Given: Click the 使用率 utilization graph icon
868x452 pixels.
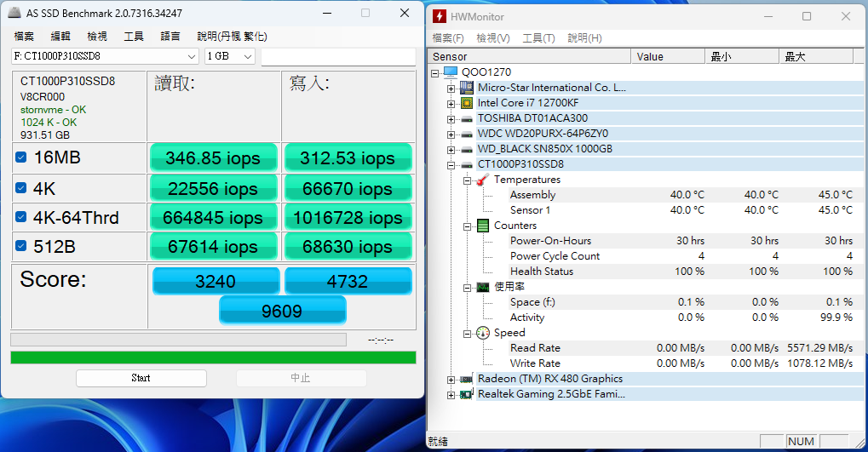Looking at the screenshot, I should [483, 287].
